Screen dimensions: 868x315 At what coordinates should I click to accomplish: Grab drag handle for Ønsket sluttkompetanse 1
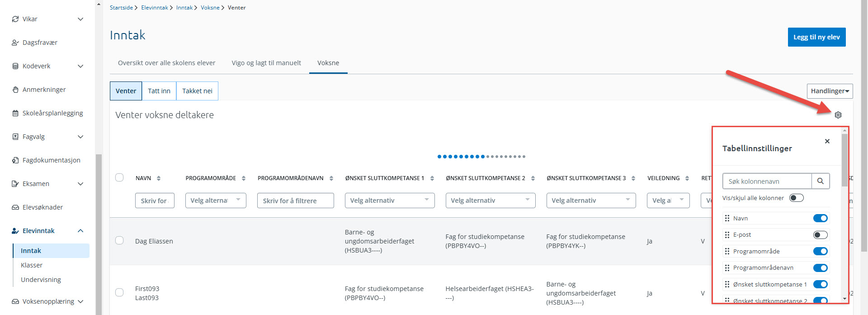[727, 284]
